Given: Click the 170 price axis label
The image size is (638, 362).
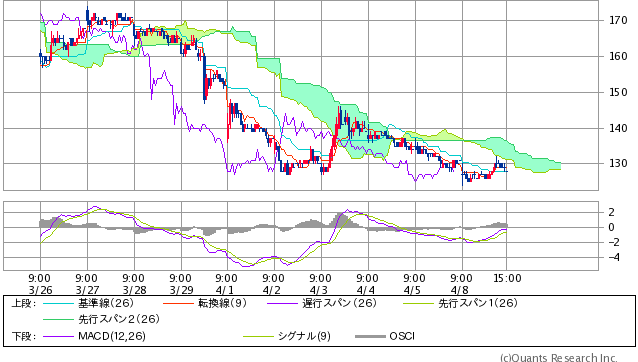Looking at the screenshot, I should pos(618,20).
